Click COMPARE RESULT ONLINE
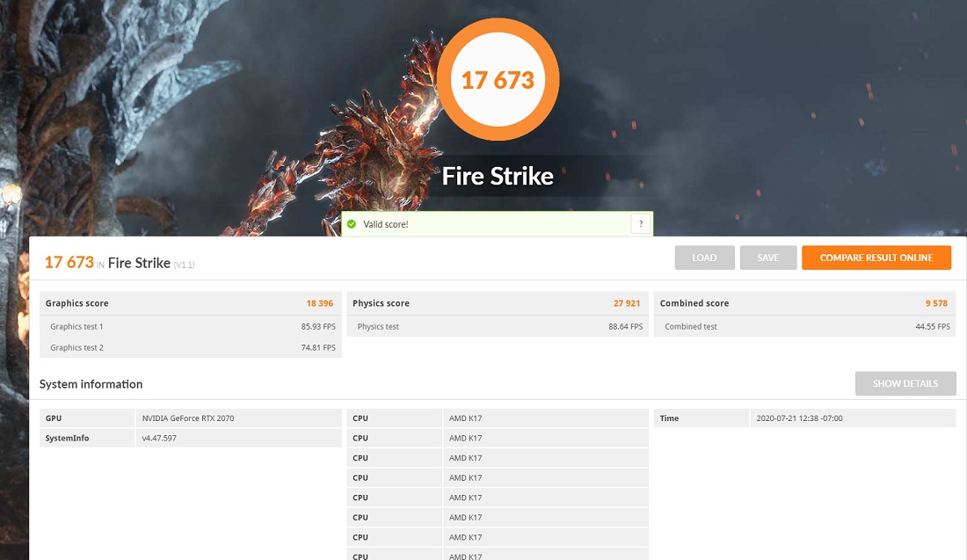Screen dimensions: 967x560 pyautogui.click(x=876, y=258)
